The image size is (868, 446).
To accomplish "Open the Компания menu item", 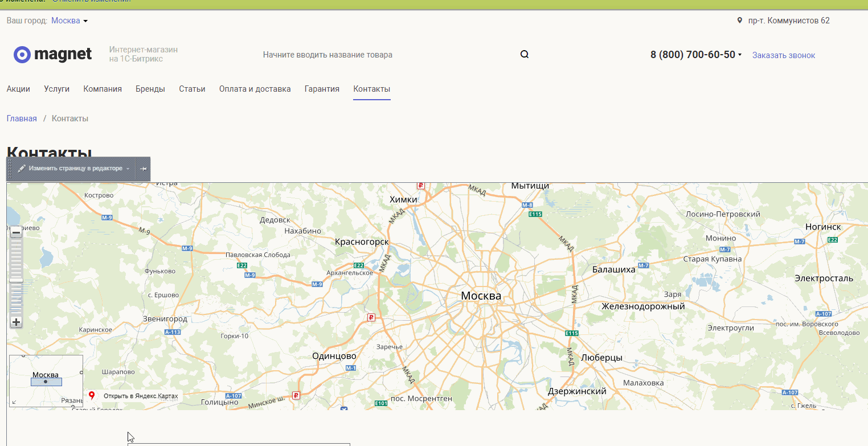I will (x=103, y=89).
